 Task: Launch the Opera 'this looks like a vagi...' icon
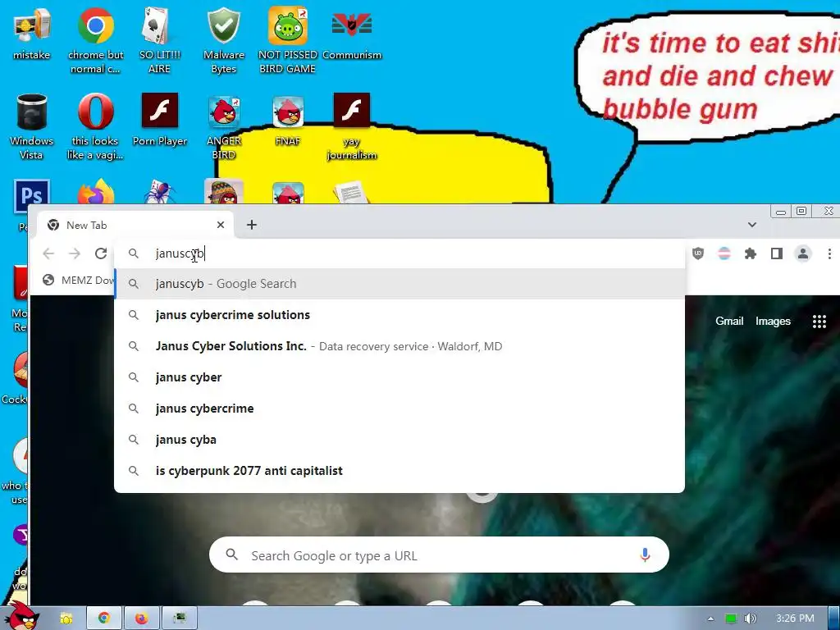(x=95, y=126)
